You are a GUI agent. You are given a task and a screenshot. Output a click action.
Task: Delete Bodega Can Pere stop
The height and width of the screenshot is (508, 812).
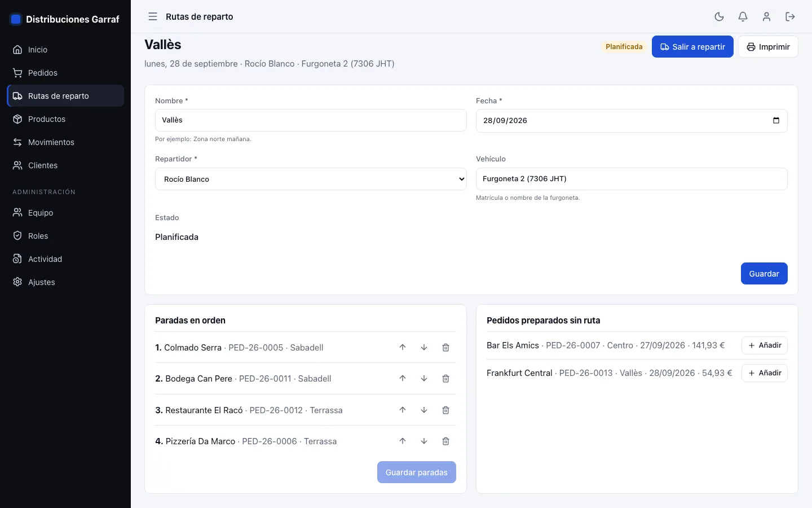pyautogui.click(x=445, y=379)
